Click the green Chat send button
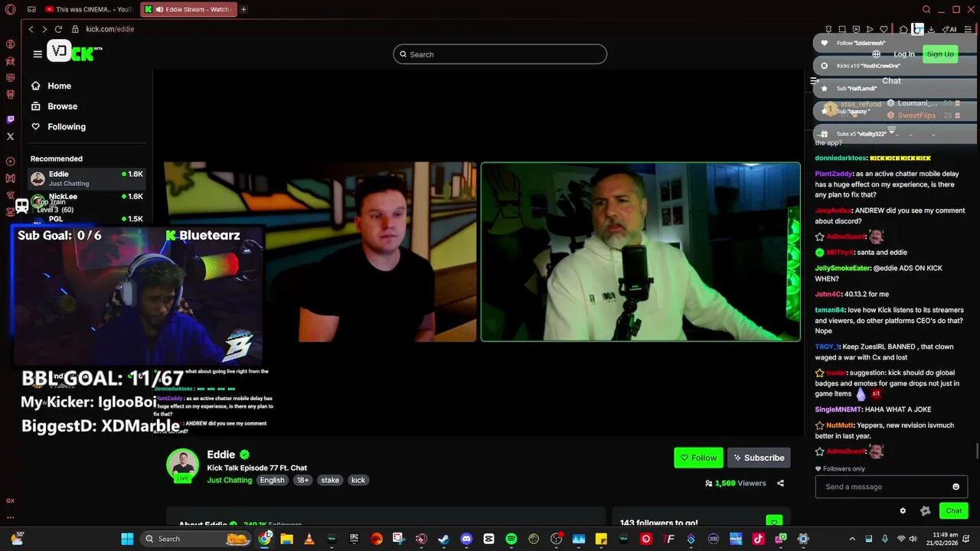Screen dimensions: 980x551 (953, 510)
